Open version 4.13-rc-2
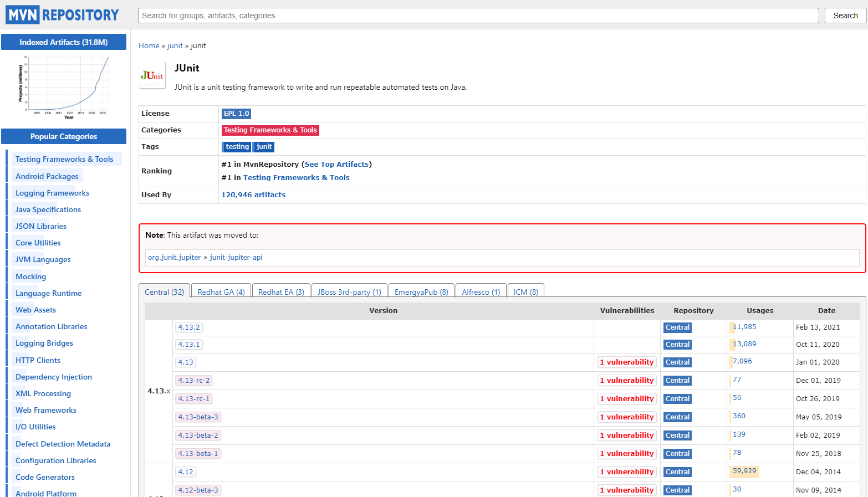This screenshot has width=868, height=497. pos(194,381)
